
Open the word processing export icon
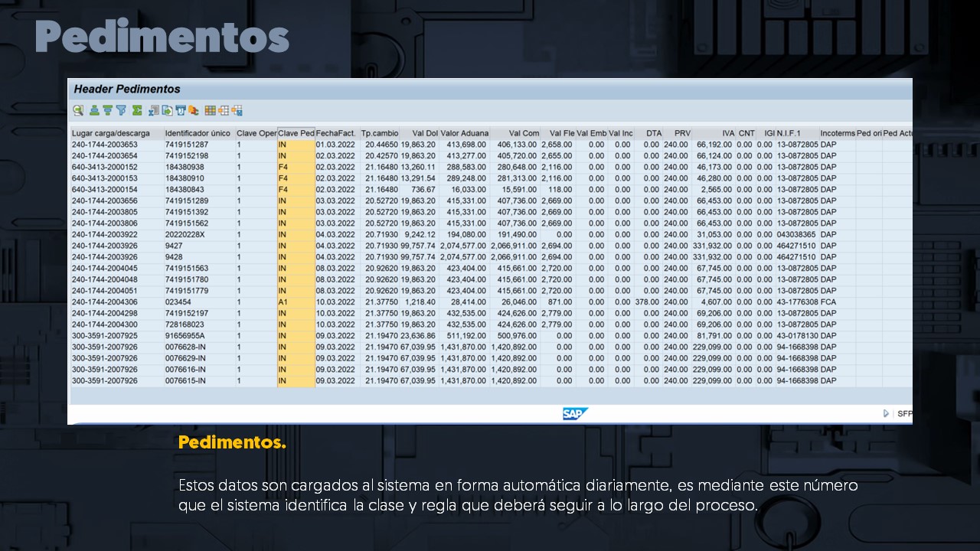180,110
